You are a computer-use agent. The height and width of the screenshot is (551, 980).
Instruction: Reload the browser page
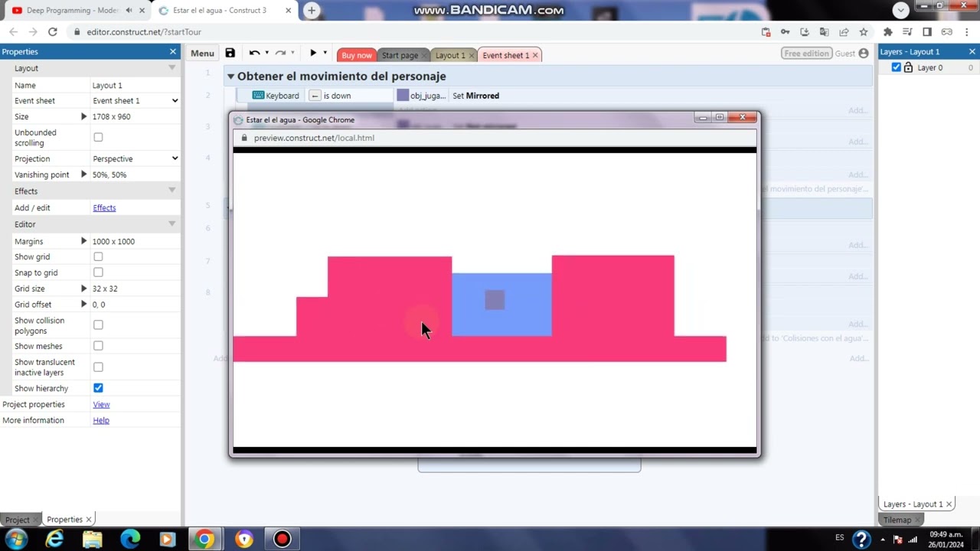click(x=52, y=32)
